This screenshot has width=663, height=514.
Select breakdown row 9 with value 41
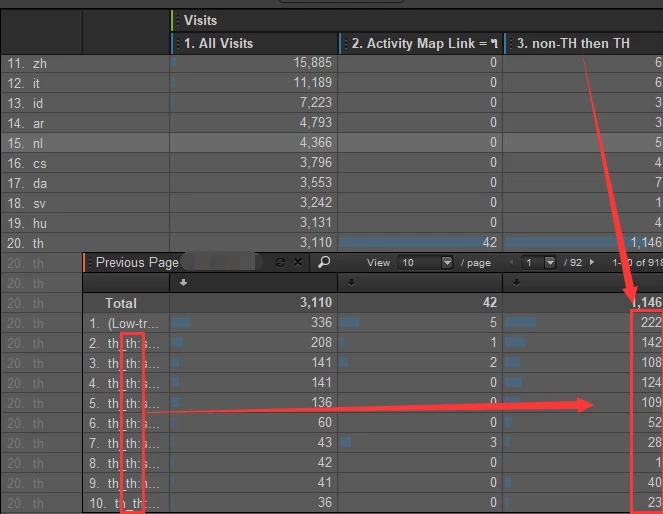click(124, 483)
